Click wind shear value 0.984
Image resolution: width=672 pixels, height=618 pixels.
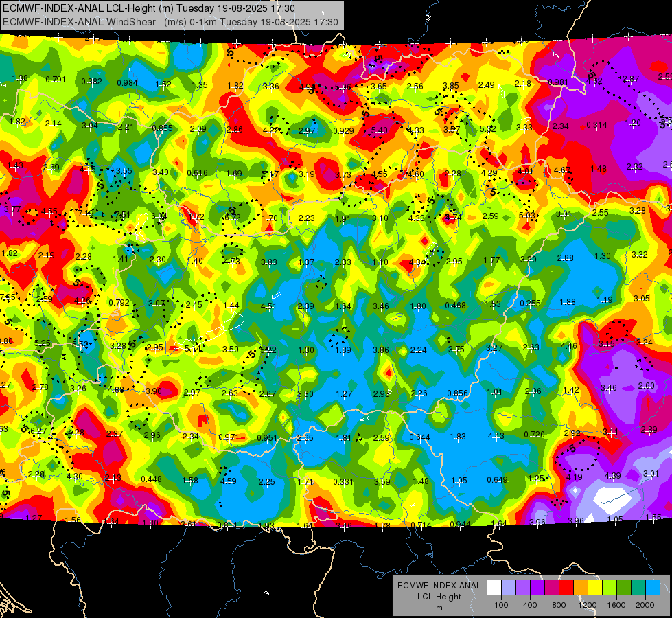point(127,83)
